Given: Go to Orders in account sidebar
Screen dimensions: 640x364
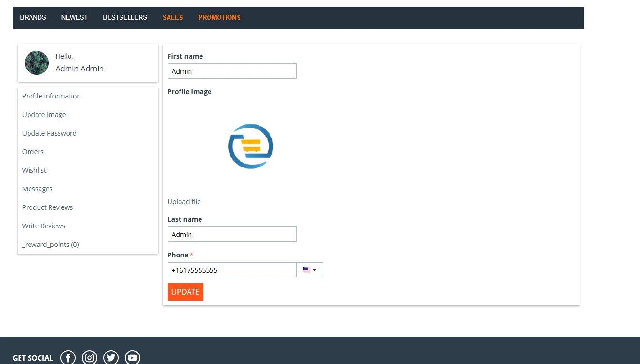Looking at the screenshot, I should pyautogui.click(x=33, y=152).
